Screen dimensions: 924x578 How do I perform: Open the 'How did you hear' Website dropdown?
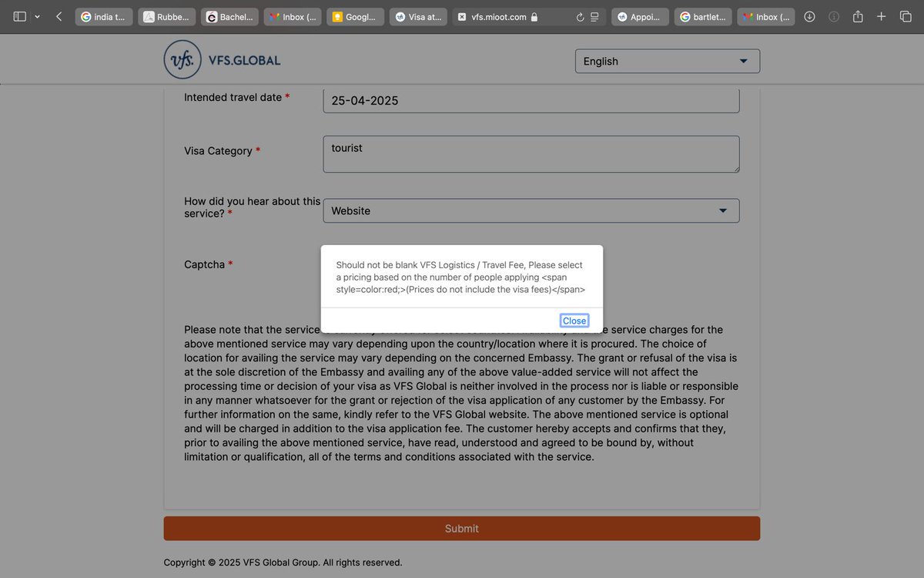point(531,210)
